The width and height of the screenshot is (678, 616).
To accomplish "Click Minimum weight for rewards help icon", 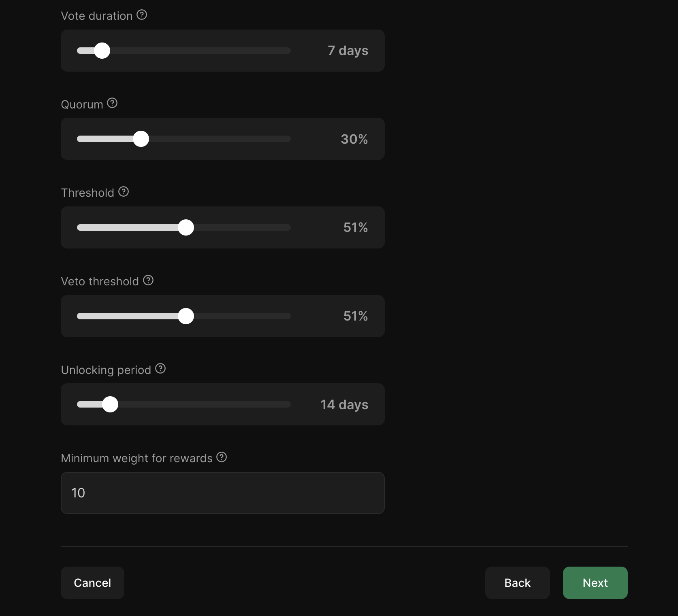I will pyautogui.click(x=222, y=457).
